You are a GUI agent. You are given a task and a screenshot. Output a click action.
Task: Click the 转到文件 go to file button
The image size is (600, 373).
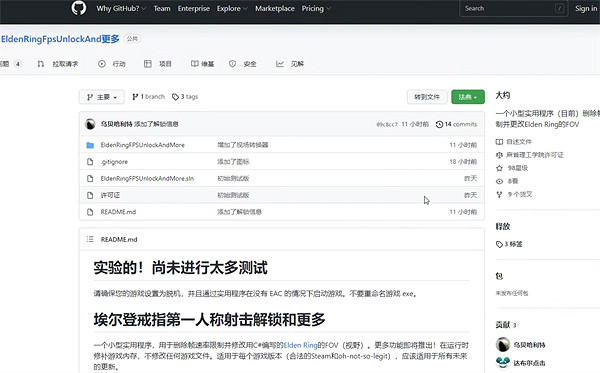coord(427,97)
